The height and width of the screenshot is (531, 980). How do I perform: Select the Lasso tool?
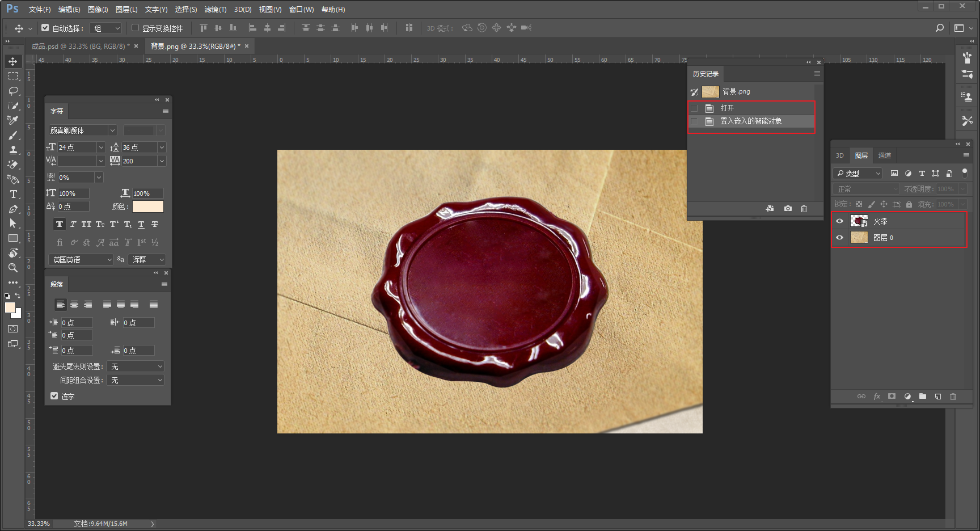(x=13, y=91)
